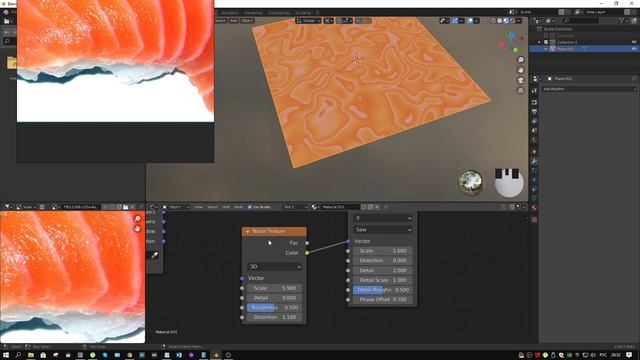The height and width of the screenshot is (360, 640).
Task: Toggle visibility eye of Plane.001 in outliner
Action: click(x=634, y=49)
